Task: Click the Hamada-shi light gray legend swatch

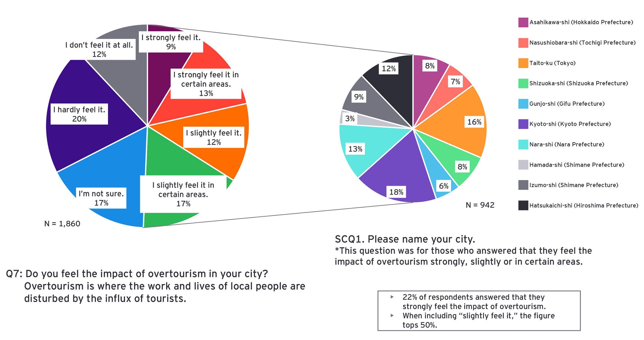Action: [x=523, y=165]
